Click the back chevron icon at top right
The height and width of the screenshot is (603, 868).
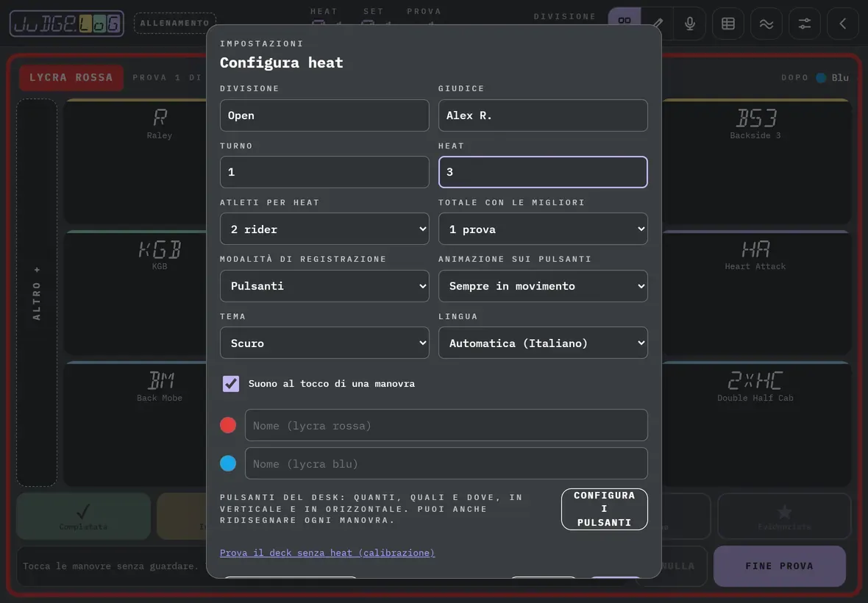(x=842, y=24)
